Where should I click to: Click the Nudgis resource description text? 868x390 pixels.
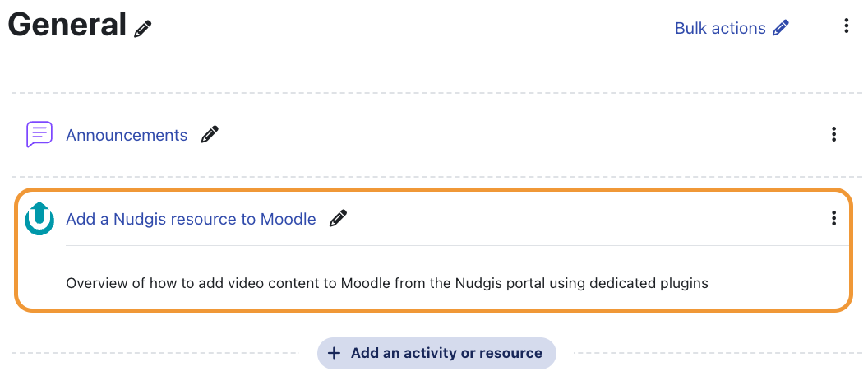pos(387,284)
